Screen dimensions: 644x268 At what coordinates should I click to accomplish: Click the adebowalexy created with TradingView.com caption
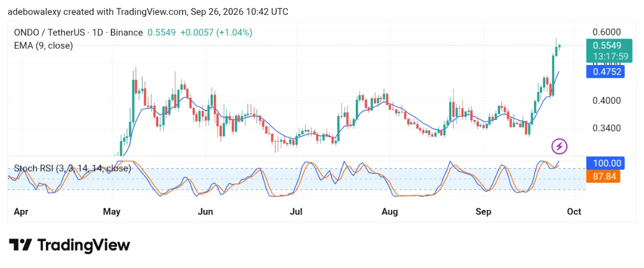tap(148, 11)
